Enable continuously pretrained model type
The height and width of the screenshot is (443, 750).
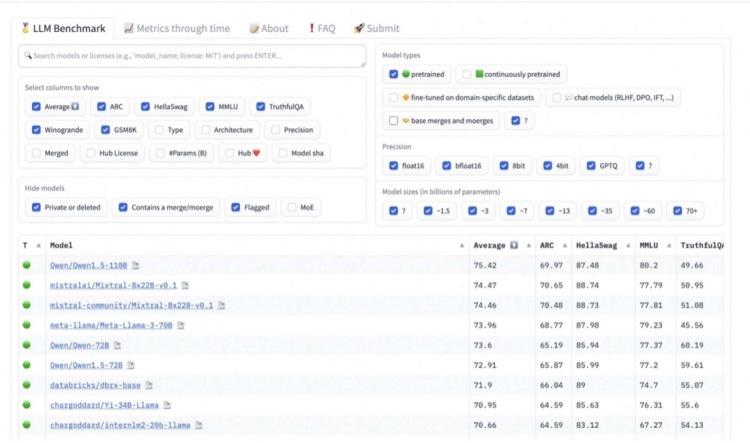(467, 74)
